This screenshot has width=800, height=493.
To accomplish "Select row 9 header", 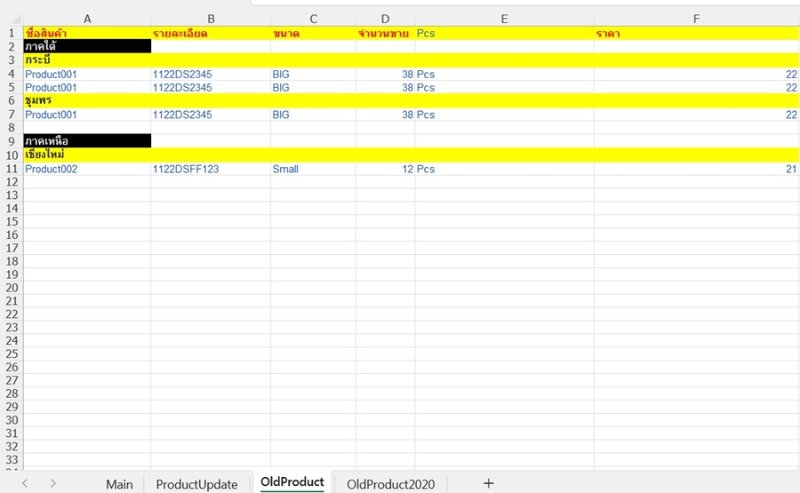I will click(11, 141).
